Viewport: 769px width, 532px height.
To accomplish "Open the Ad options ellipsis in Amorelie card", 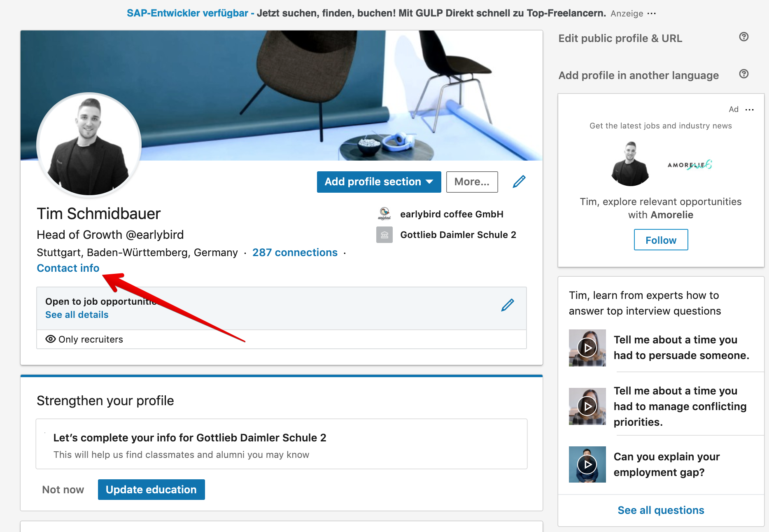I will coord(750,110).
